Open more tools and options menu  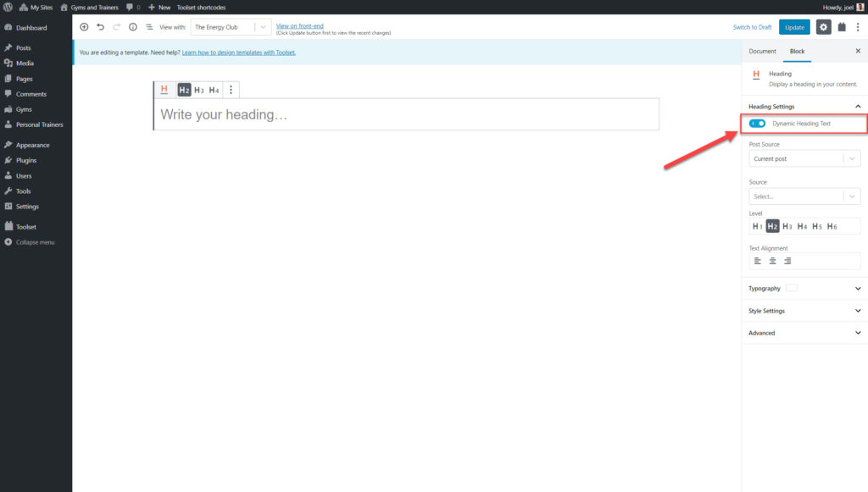(x=858, y=27)
